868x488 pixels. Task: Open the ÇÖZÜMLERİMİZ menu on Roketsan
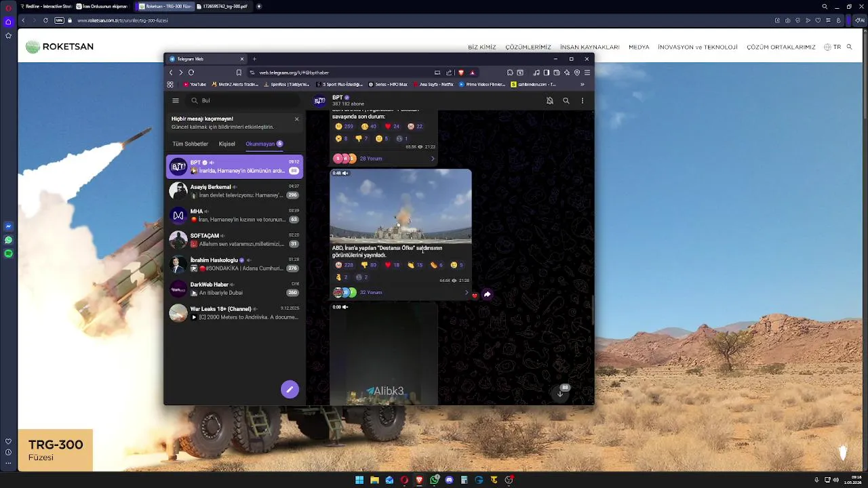pos(528,47)
